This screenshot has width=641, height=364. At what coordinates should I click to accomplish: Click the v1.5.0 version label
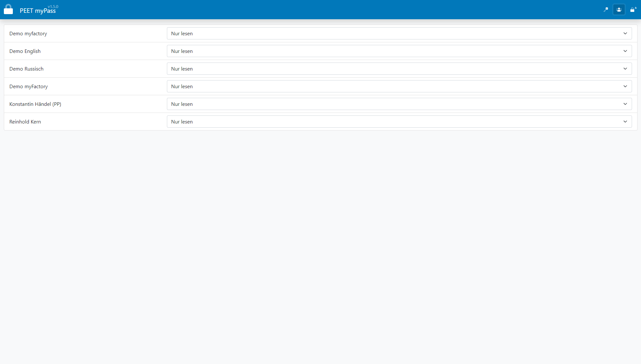click(x=53, y=6)
